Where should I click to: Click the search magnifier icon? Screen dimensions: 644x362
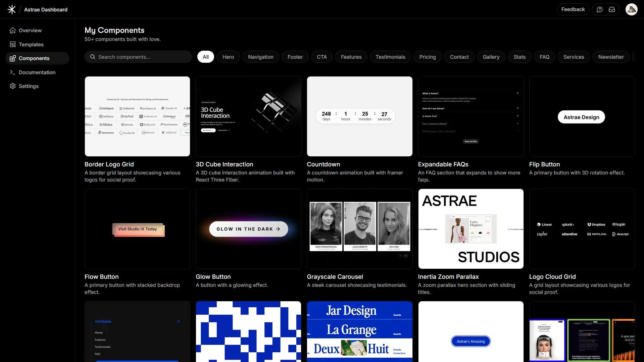coord(93,57)
